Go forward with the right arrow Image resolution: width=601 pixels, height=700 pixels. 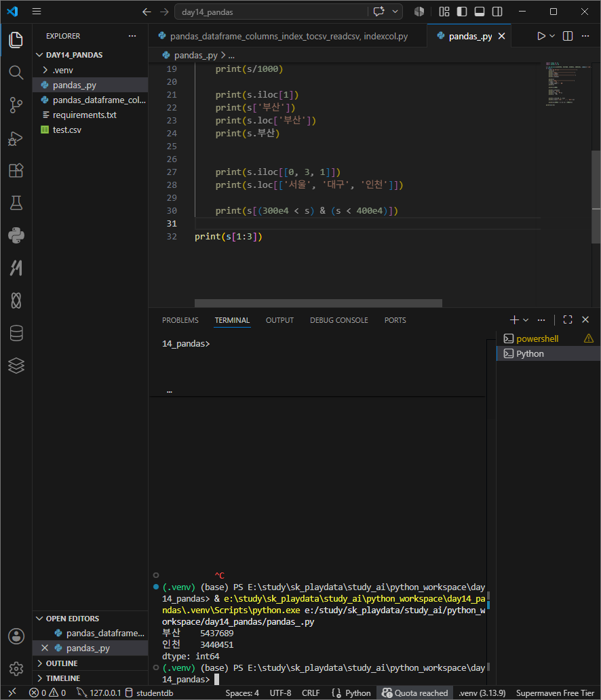(x=164, y=12)
